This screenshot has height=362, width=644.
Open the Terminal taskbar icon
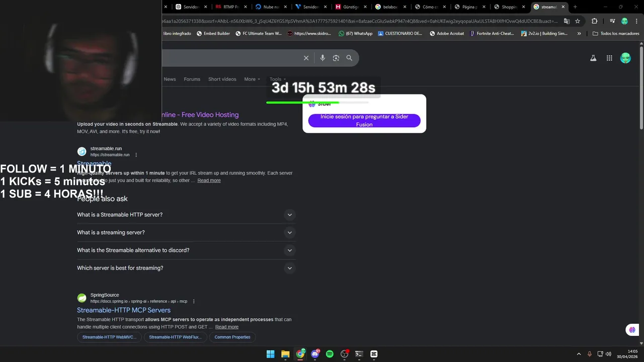tap(359, 354)
